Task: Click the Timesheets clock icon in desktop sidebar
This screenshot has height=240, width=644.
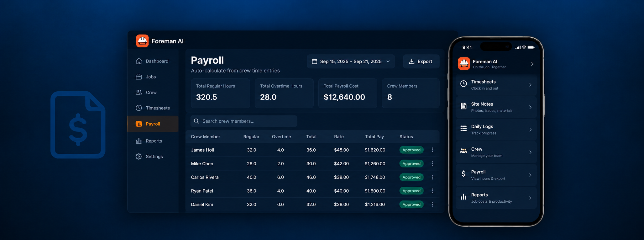Action: [x=139, y=108]
